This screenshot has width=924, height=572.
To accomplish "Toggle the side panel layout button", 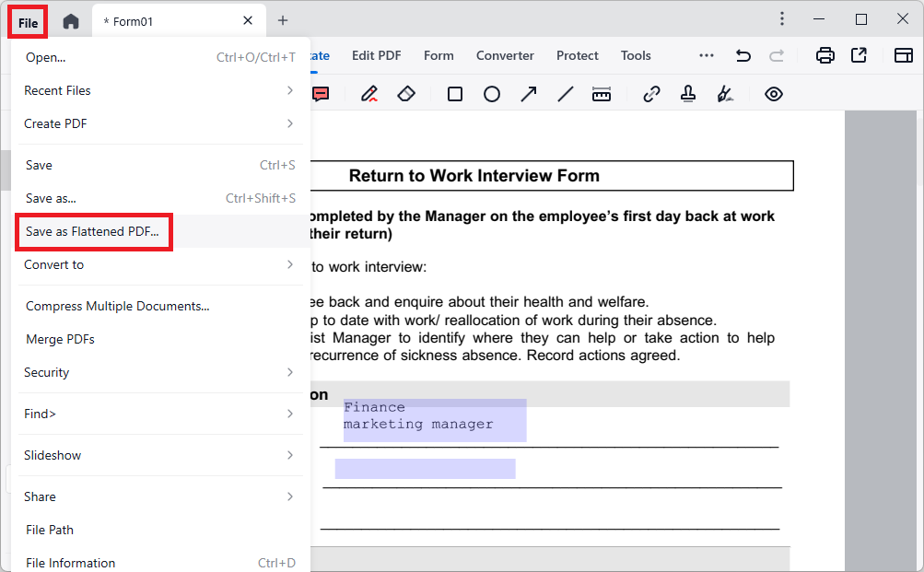I will click(x=904, y=55).
